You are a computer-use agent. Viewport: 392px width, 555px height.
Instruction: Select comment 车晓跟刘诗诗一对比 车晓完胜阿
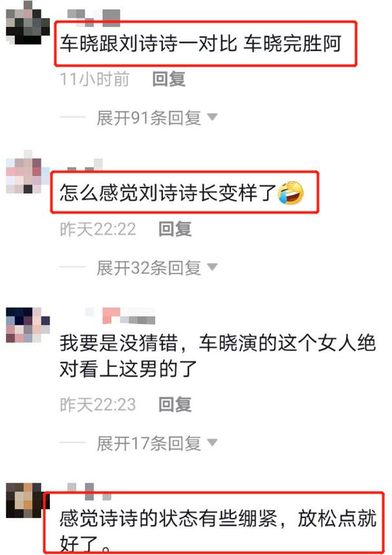(x=201, y=43)
